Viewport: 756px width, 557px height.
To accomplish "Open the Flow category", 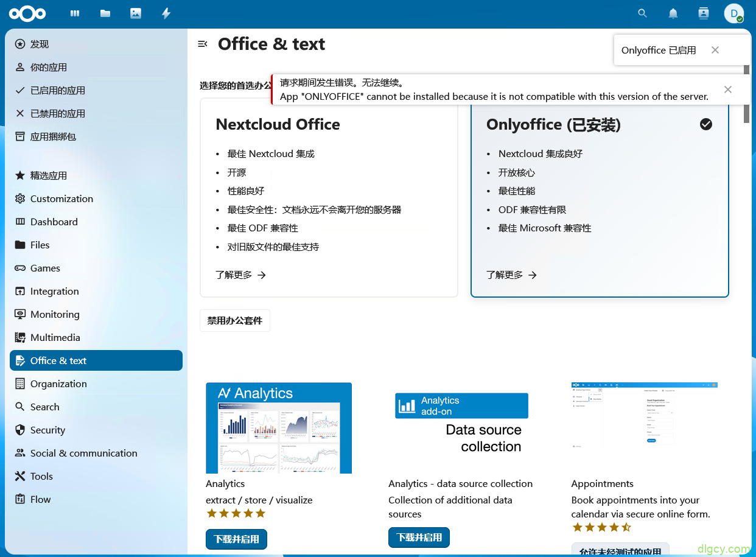I will (96, 499).
